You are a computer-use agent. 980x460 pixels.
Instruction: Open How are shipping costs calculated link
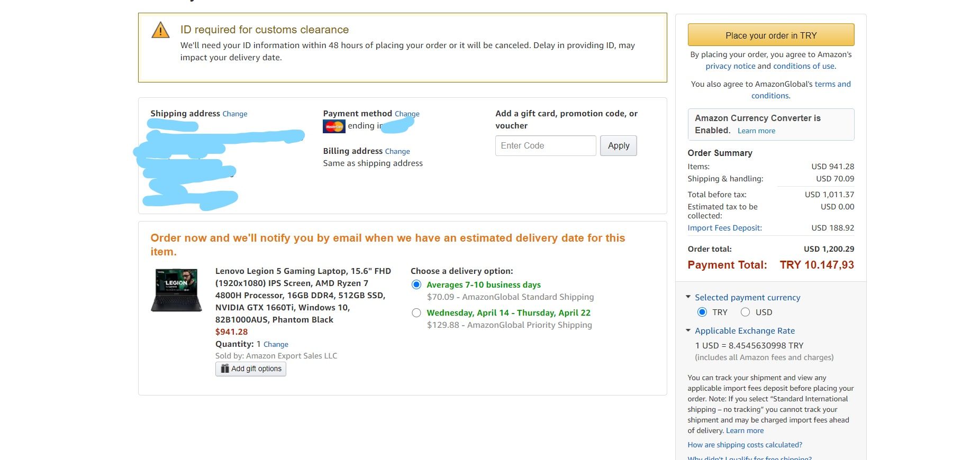pos(745,445)
